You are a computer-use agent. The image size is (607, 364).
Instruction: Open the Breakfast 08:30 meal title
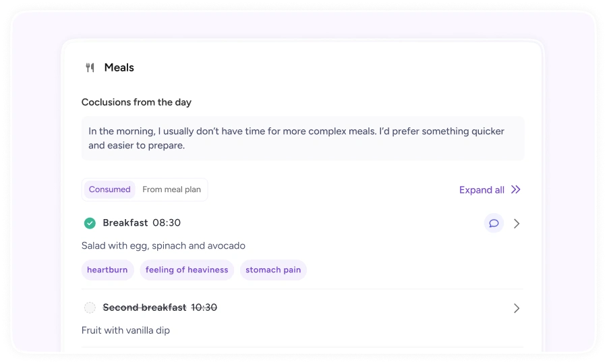(142, 223)
